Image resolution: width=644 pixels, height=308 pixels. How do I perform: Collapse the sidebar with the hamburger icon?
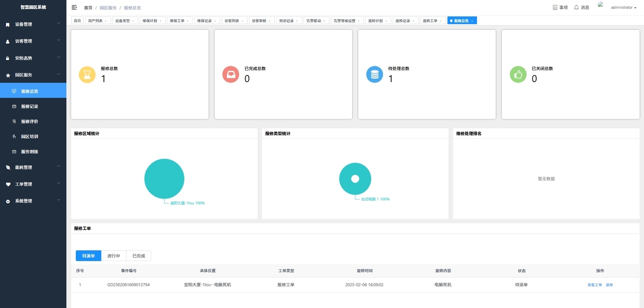pyautogui.click(x=74, y=8)
